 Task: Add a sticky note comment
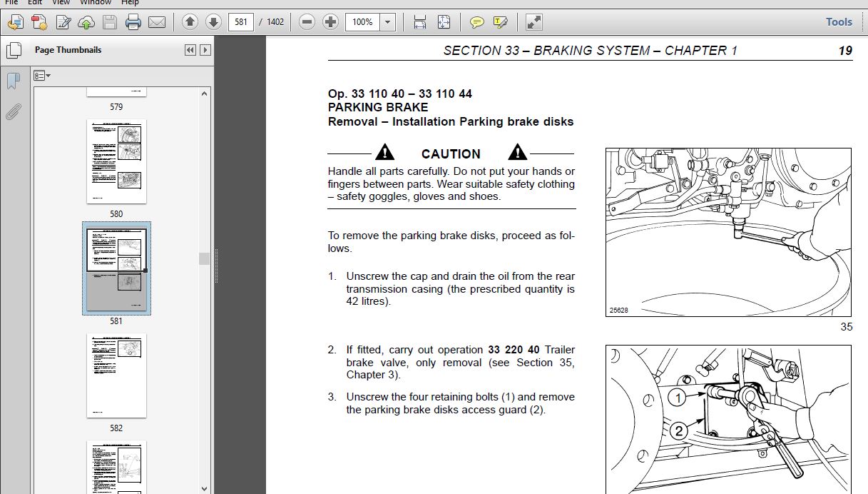click(x=476, y=22)
